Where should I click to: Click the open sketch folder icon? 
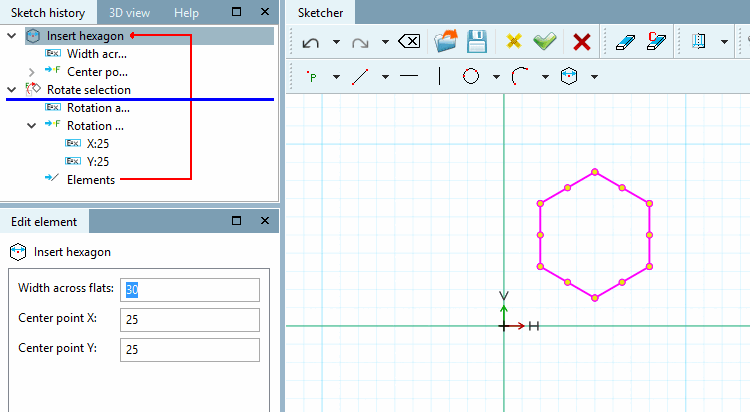[446, 41]
